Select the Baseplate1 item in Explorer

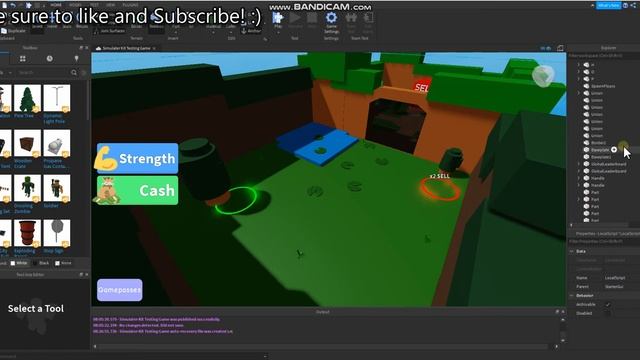601,157
